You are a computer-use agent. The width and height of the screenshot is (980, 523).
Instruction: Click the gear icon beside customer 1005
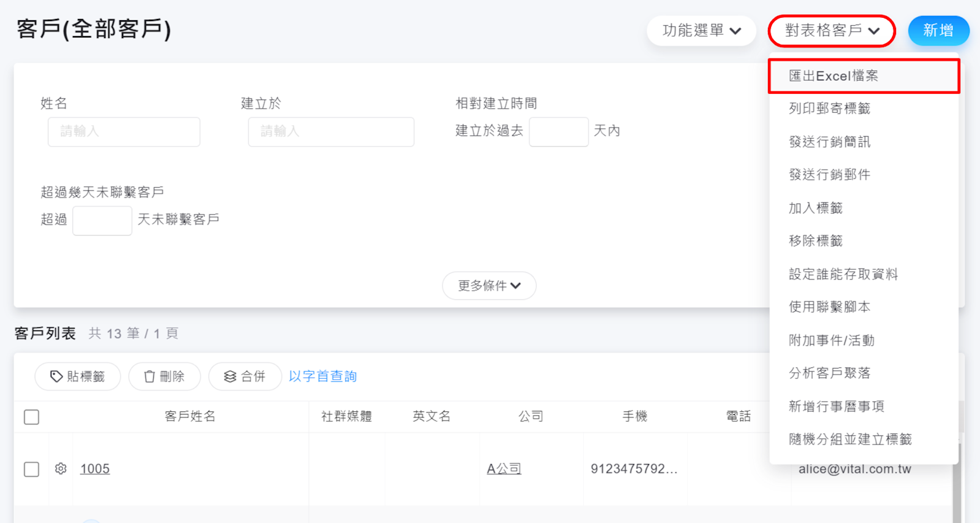(x=61, y=469)
